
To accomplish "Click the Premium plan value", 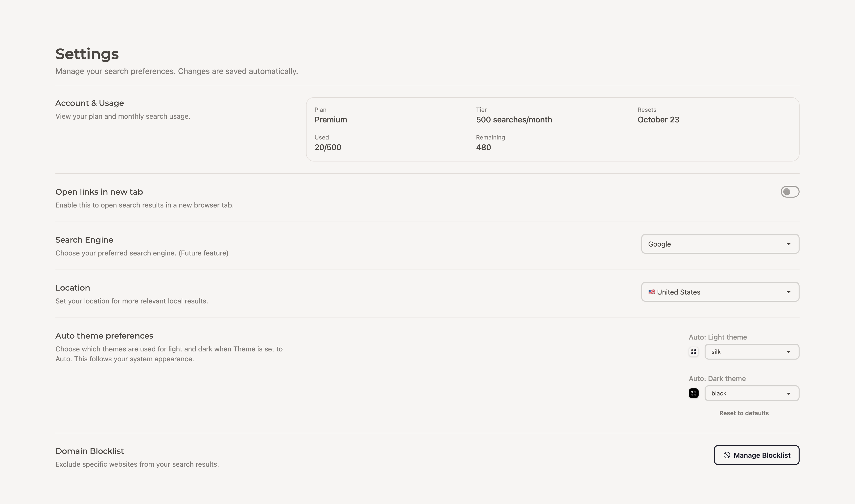I will point(331,120).
